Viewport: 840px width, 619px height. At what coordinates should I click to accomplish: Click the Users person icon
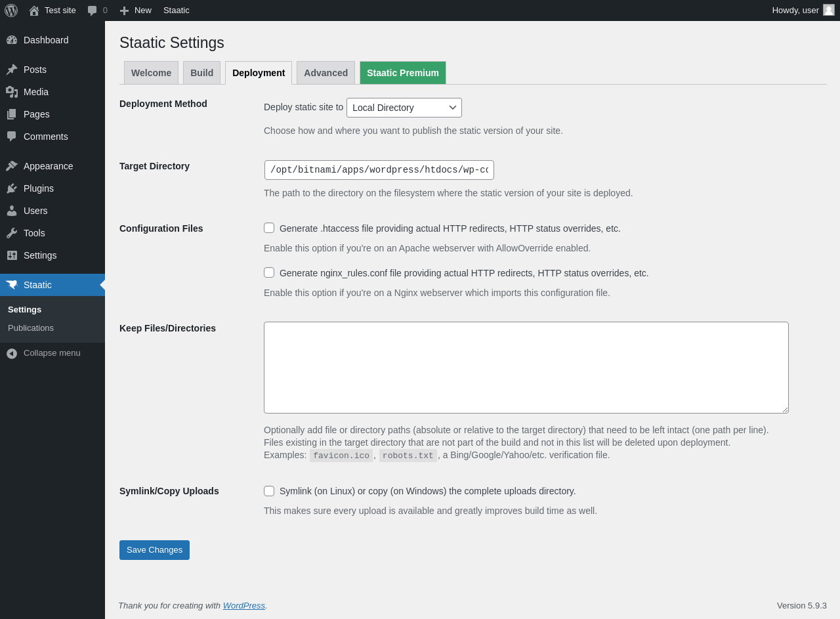pyautogui.click(x=12, y=211)
